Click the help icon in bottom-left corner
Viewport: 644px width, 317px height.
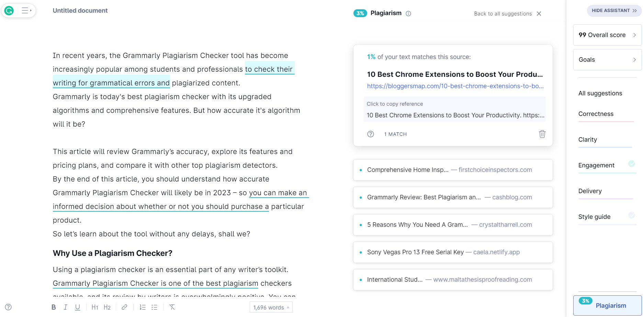click(x=9, y=307)
